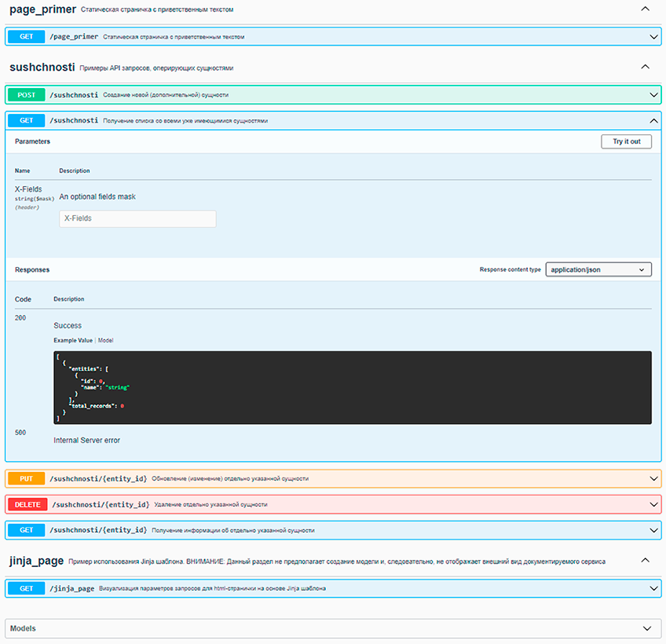Click the X-Fields header input field
Viewport: 666px width, 644px height.
137,218
